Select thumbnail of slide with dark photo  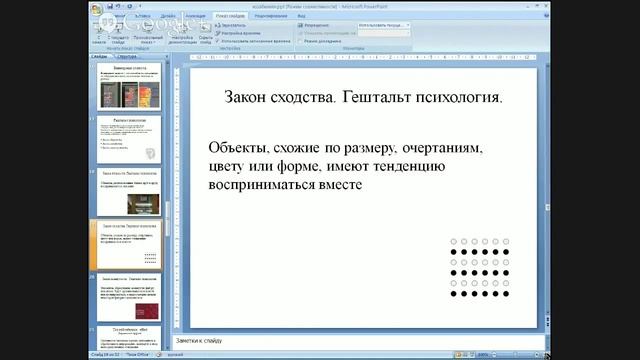tap(129, 192)
